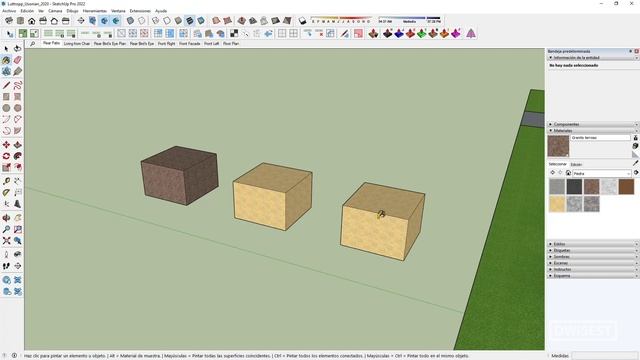Click the create material icon
This screenshot has width=640, height=360.
636,146
